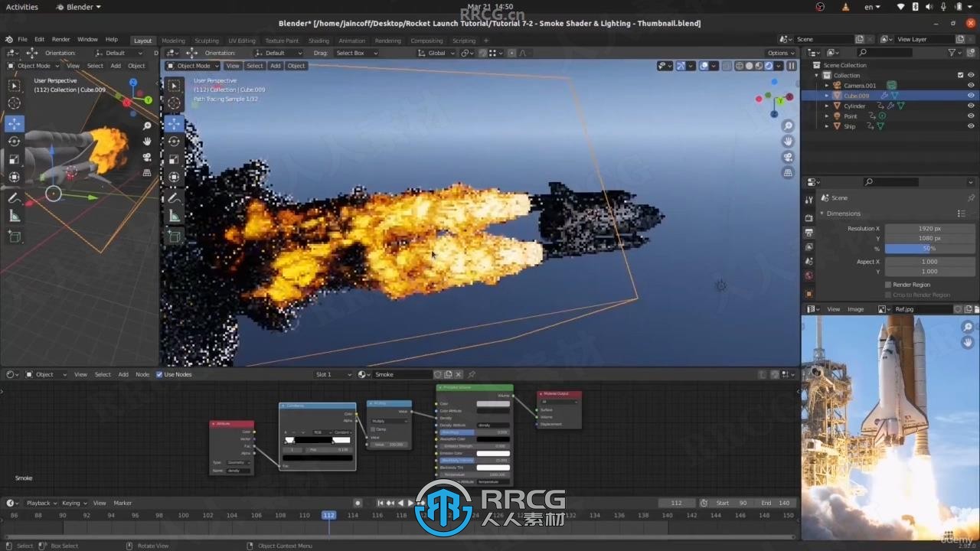Click the Image menu in the image editor
Screen dimensions: 980x551
pos(855,309)
